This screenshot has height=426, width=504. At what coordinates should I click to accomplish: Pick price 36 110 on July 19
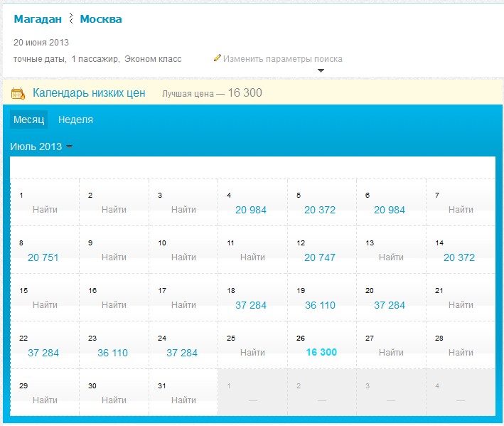pyautogui.click(x=321, y=305)
